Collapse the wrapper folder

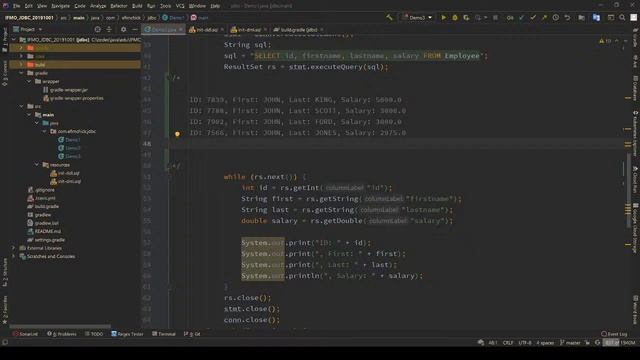[x=29, y=81]
